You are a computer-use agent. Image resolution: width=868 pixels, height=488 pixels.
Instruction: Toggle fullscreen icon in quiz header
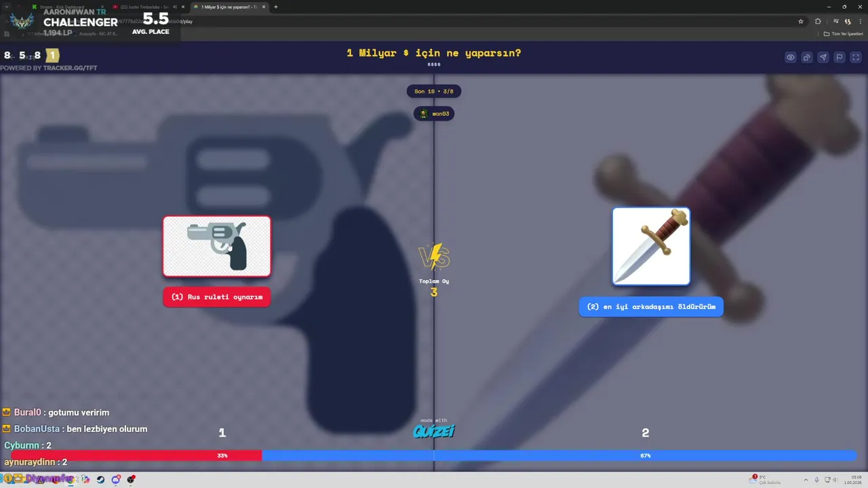[856, 58]
